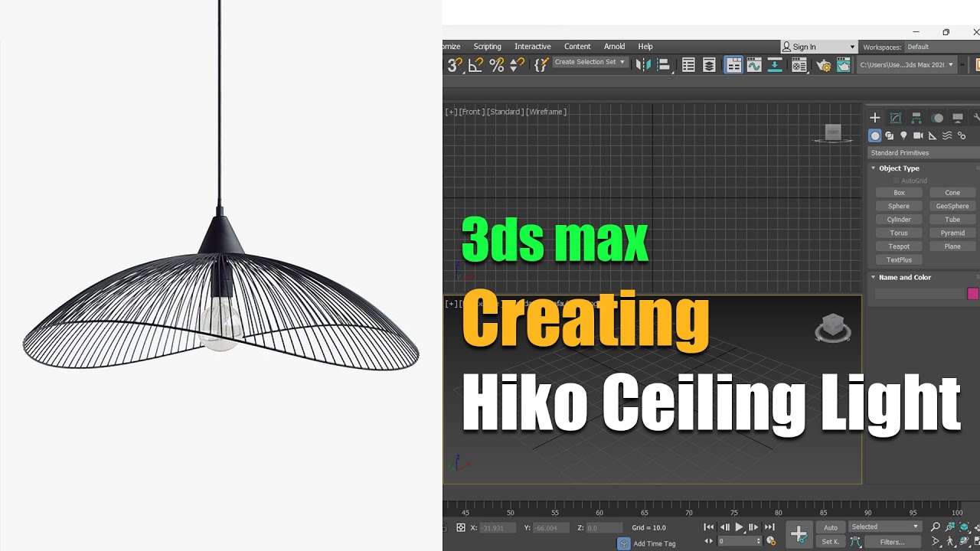The width and height of the screenshot is (980, 551).
Task: Switch to the Hierarchy panel icon
Action: point(916,118)
